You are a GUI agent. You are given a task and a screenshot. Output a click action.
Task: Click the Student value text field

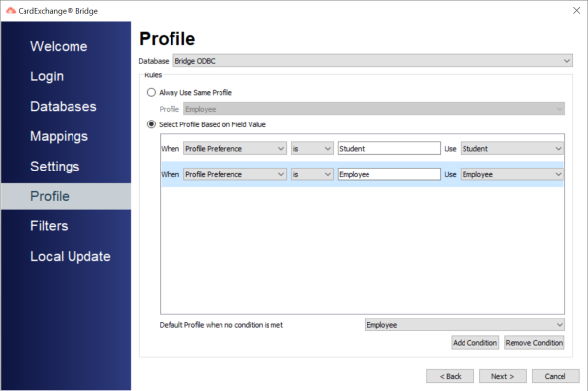coord(389,148)
